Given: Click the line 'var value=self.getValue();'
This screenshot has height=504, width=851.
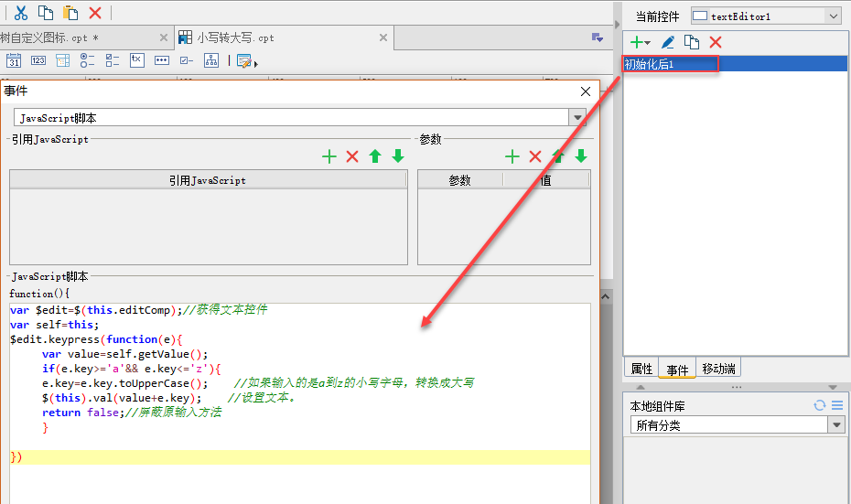Looking at the screenshot, I should pyautogui.click(x=124, y=354).
